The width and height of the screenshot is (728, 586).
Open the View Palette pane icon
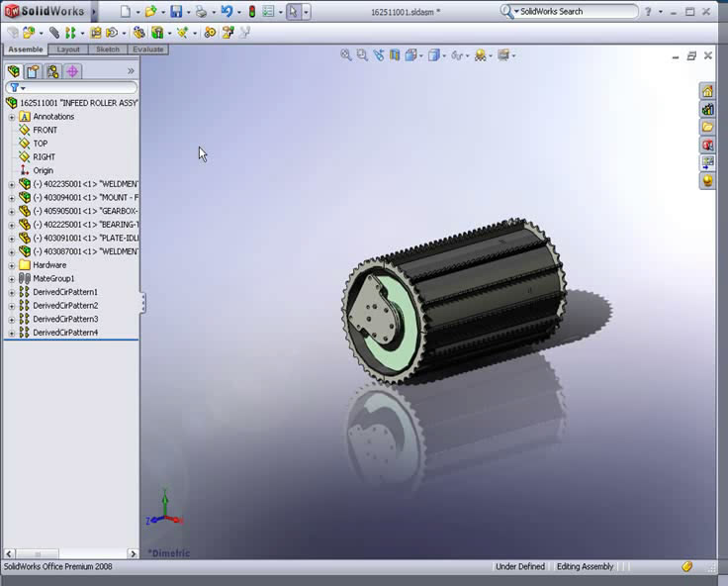tap(707, 162)
